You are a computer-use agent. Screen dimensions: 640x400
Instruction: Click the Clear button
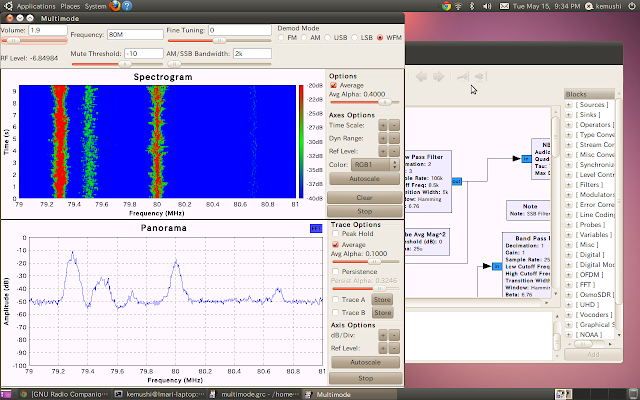(364, 198)
